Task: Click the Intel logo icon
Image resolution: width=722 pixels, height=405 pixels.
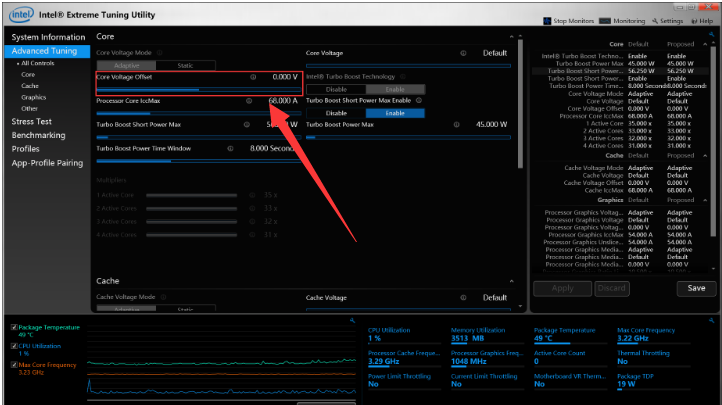Action: [21, 14]
